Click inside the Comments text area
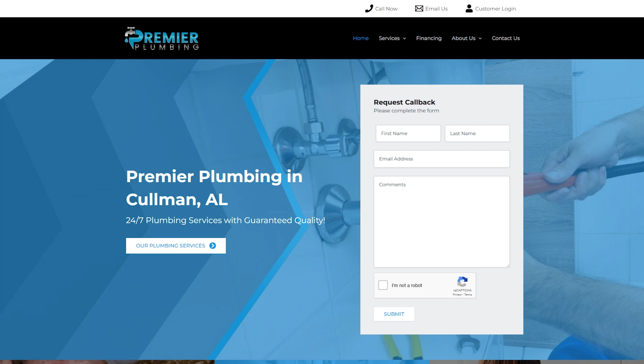The image size is (644, 364). (441, 221)
